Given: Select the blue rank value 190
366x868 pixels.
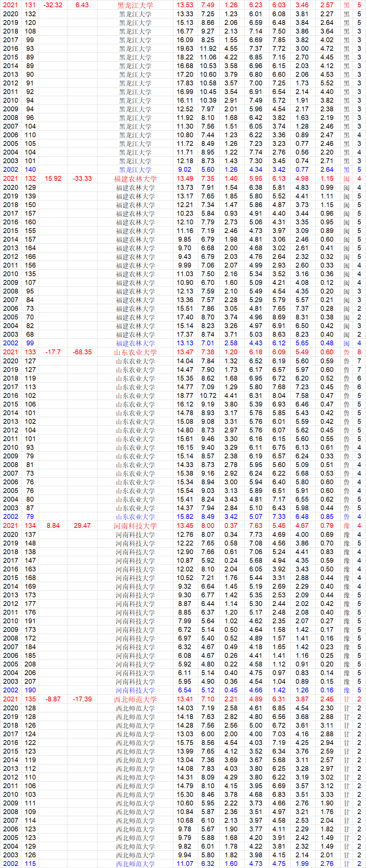Looking at the screenshot, I should 30,690.
